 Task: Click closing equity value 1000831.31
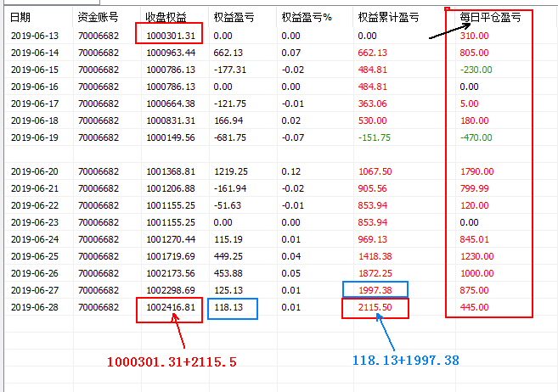point(171,120)
